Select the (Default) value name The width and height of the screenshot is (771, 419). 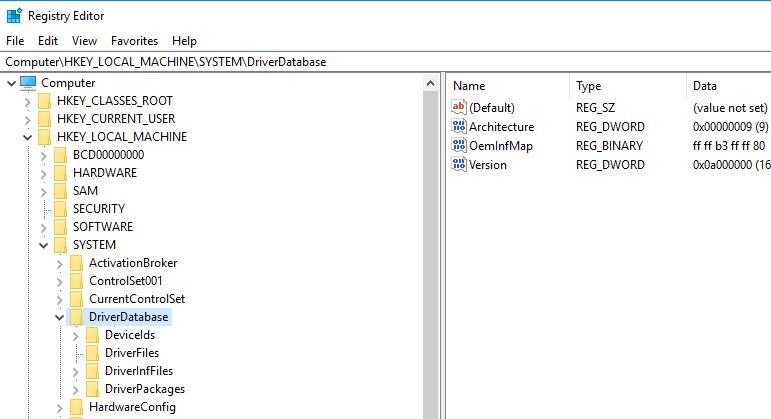(492, 107)
